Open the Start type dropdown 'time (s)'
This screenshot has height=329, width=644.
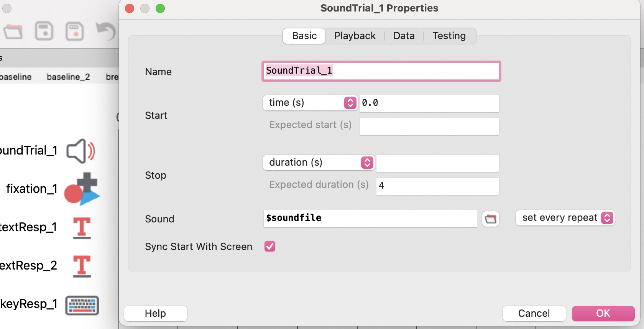point(310,103)
